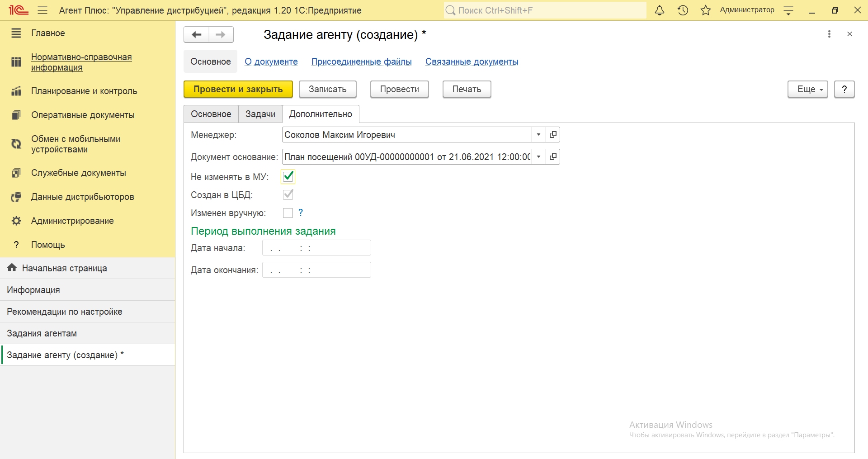Screen dimensions: 868x459
Task: Click the Оперативные документы icon
Action: pyautogui.click(x=16, y=115)
